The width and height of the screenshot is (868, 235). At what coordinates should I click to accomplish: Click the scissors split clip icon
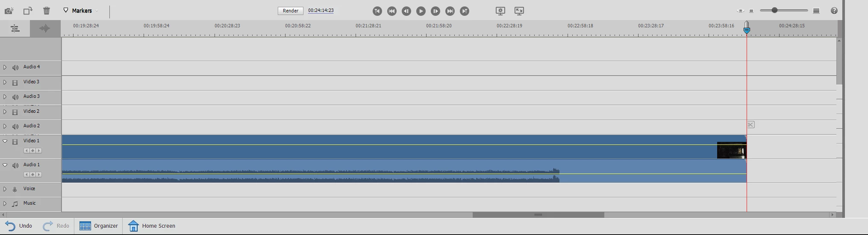click(x=751, y=125)
